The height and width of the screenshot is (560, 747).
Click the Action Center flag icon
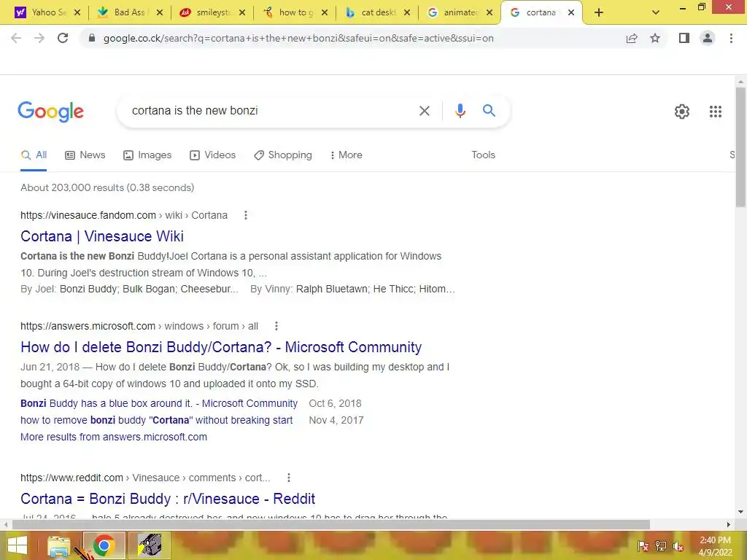643,546
